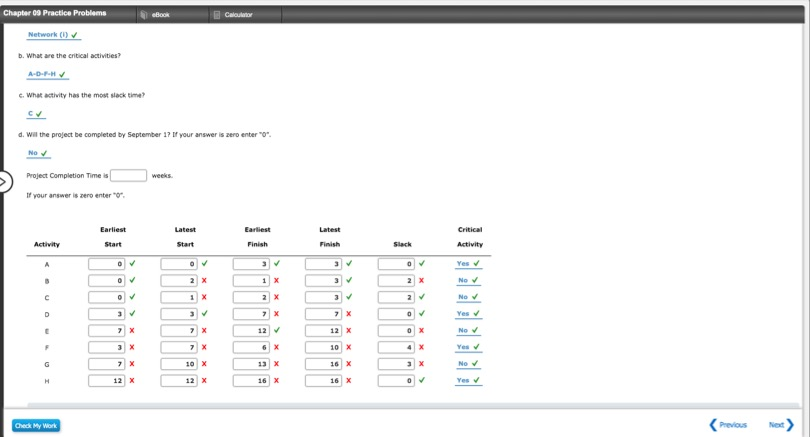Expand the side panel arrow circle
Screen dimensions: 810x437
pyautogui.click(x=4, y=182)
